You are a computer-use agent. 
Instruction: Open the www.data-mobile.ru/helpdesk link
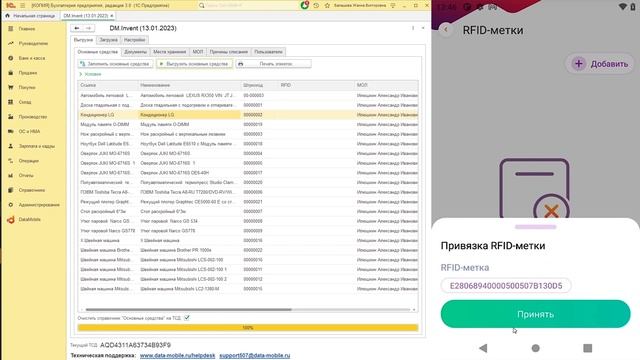point(177,356)
